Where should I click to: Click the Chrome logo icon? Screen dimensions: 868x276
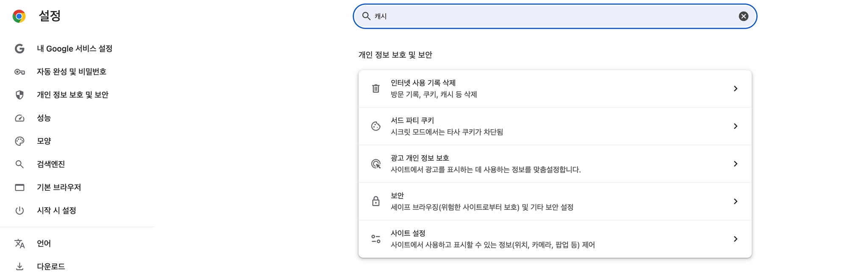click(x=19, y=16)
